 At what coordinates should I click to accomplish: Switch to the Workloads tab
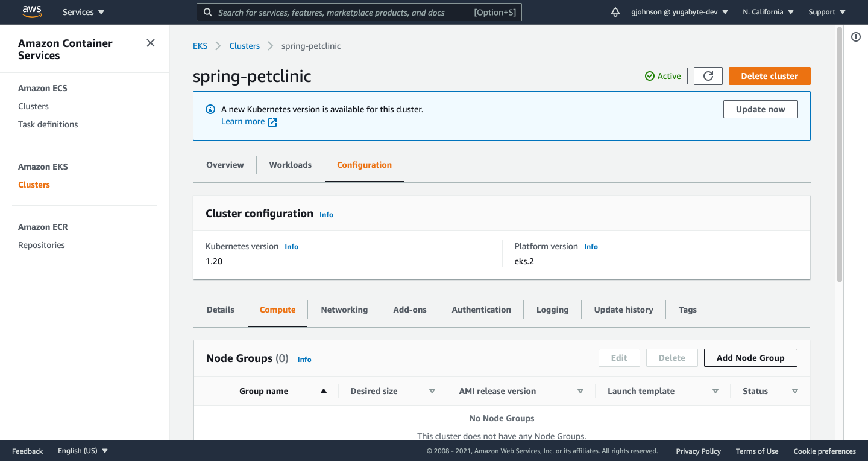coord(290,164)
